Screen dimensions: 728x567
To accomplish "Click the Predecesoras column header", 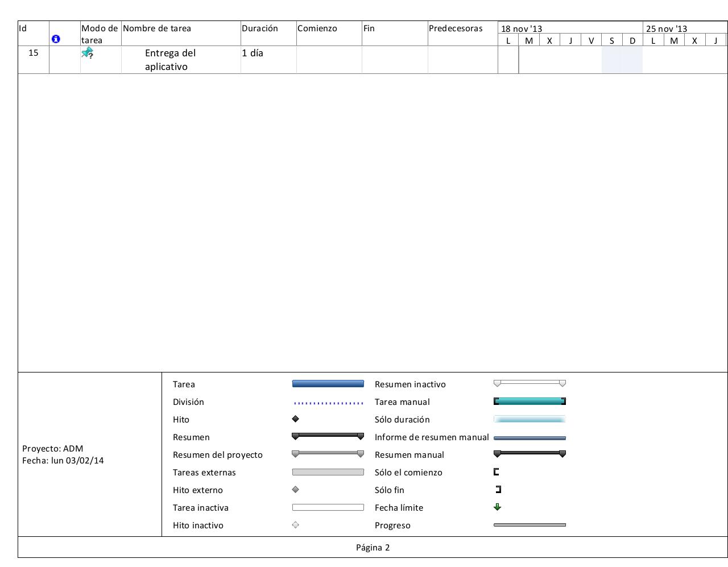I will click(x=456, y=28).
